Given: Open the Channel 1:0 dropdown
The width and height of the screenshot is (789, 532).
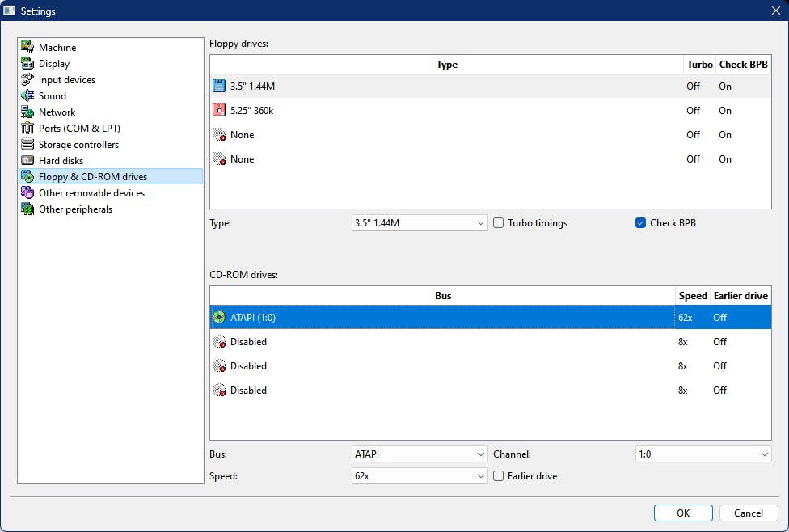Looking at the screenshot, I should click(x=703, y=454).
